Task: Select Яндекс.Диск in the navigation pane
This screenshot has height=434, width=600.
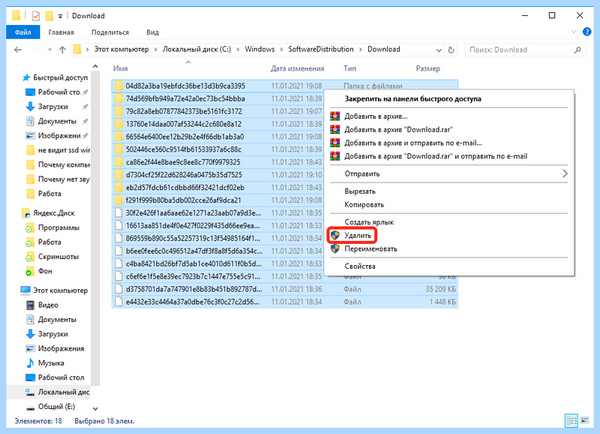Action: tap(54, 213)
